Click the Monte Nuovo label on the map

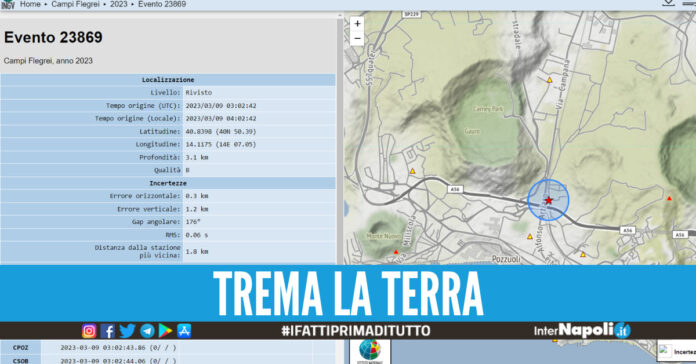point(384,236)
